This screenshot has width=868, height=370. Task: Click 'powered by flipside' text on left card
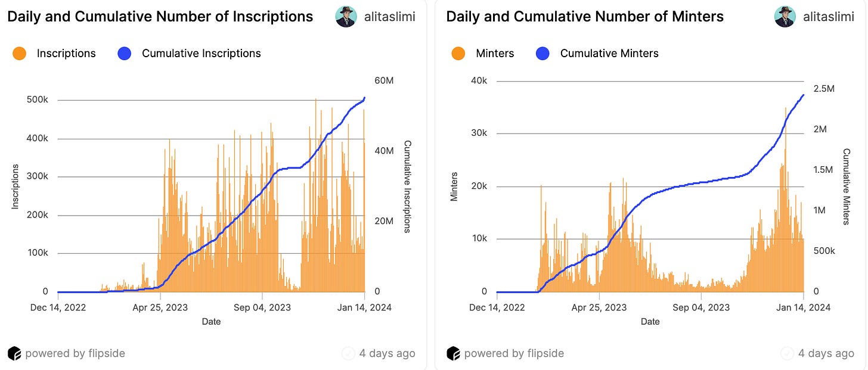coord(75,353)
